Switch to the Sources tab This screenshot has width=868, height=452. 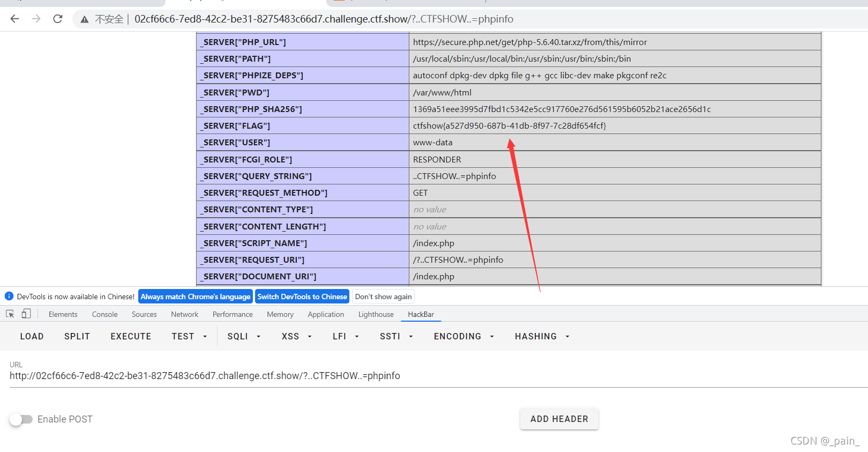[144, 314]
